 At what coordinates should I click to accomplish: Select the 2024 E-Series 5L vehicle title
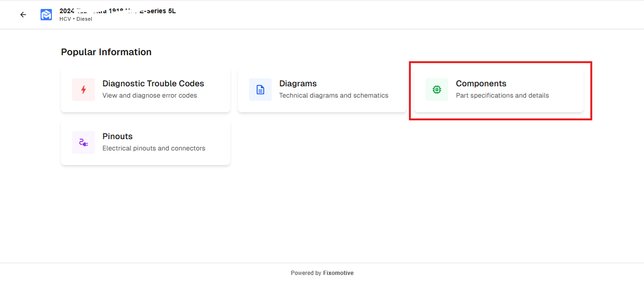(117, 10)
